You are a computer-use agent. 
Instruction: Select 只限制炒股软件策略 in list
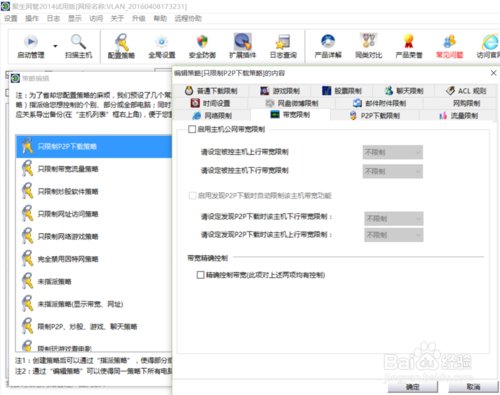click(x=94, y=191)
